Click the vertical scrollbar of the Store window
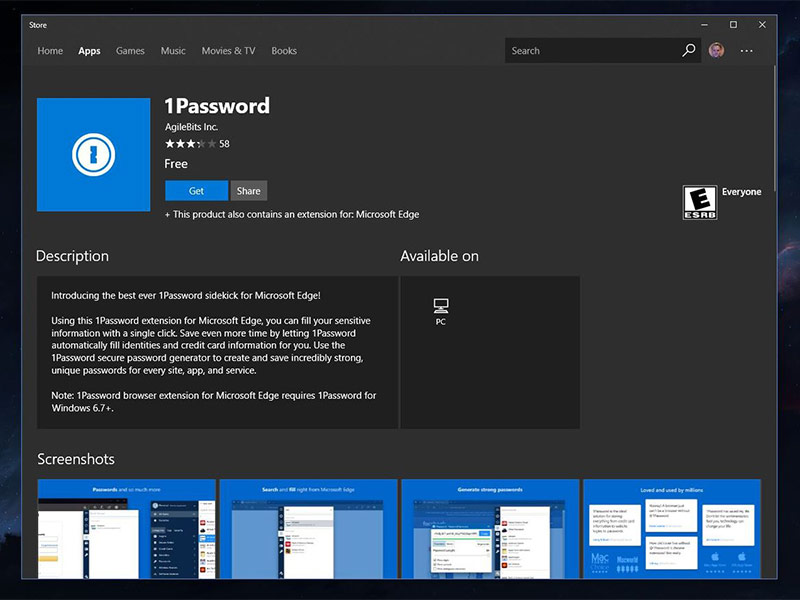The width and height of the screenshot is (800, 600). tap(774, 128)
